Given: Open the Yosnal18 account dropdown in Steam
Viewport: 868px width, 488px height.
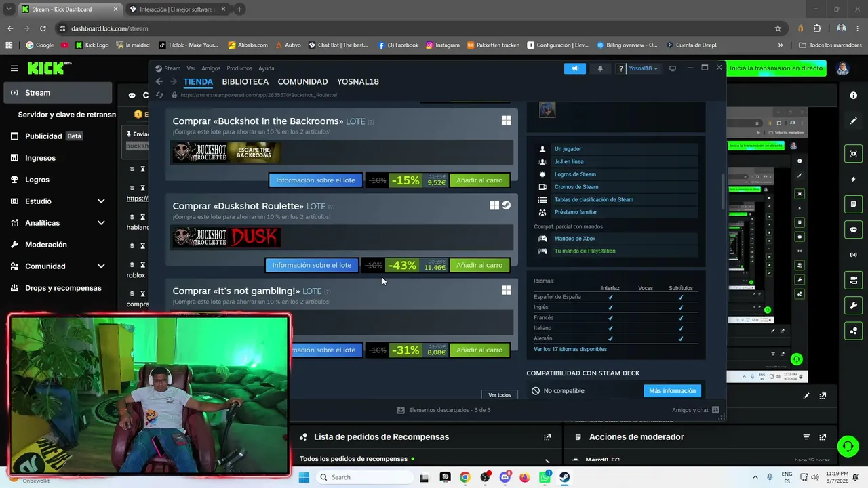Looking at the screenshot, I should (643, 68).
